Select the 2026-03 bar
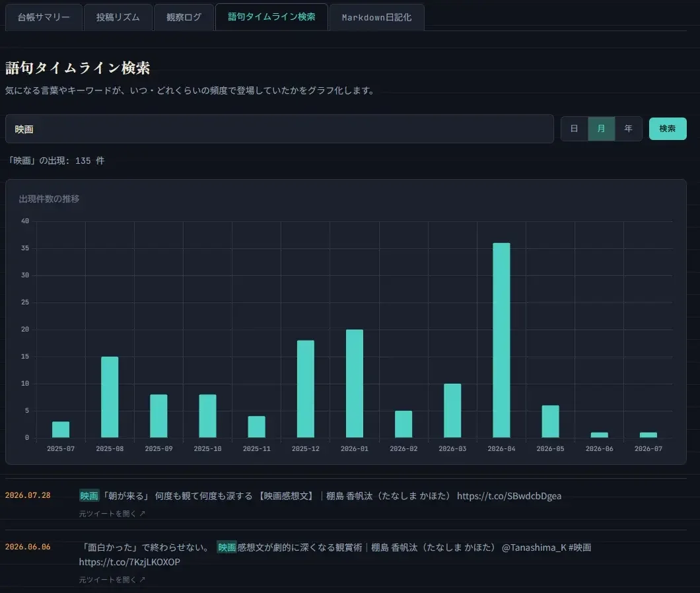This screenshot has width=700, height=593. tap(452, 410)
